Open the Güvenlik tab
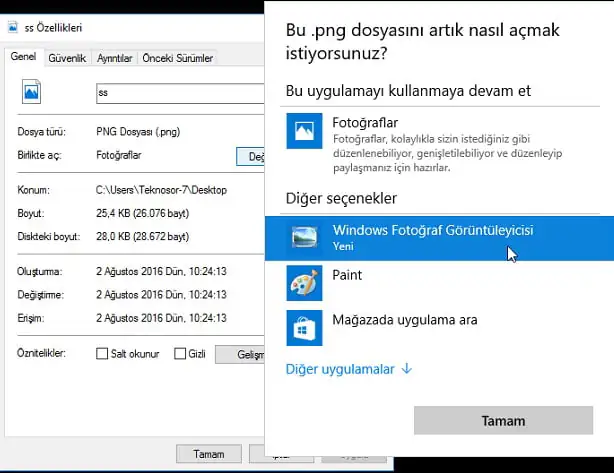Viewport: 614px width, 473px height. click(x=67, y=58)
